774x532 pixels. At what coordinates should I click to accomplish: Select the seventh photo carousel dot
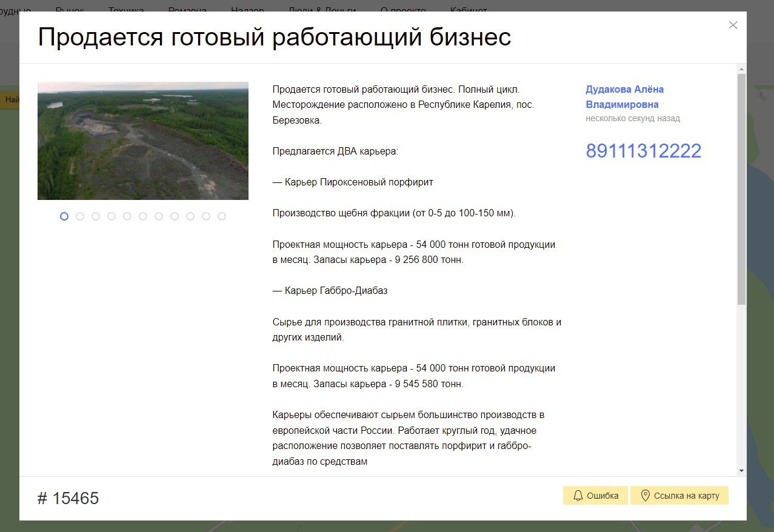[159, 216]
